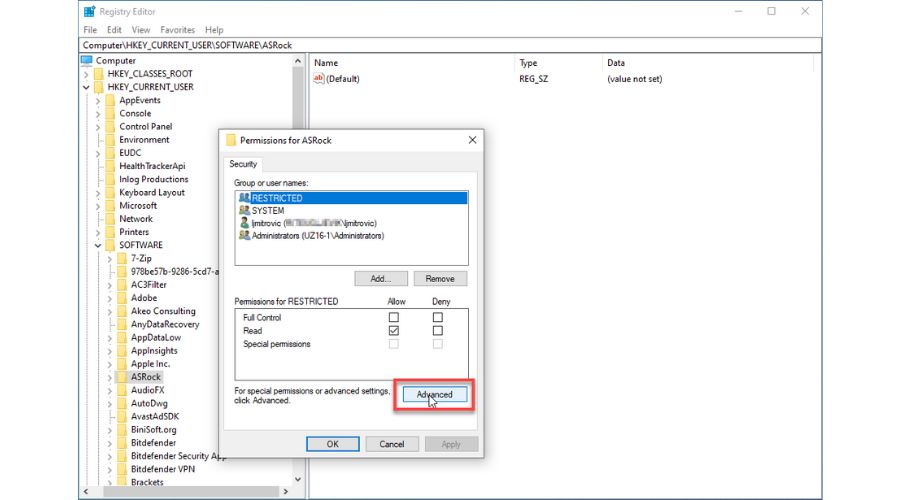Confirm with the OK button
Image resolution: width=900 pixels, height=500 pixels.
point(333,444)
